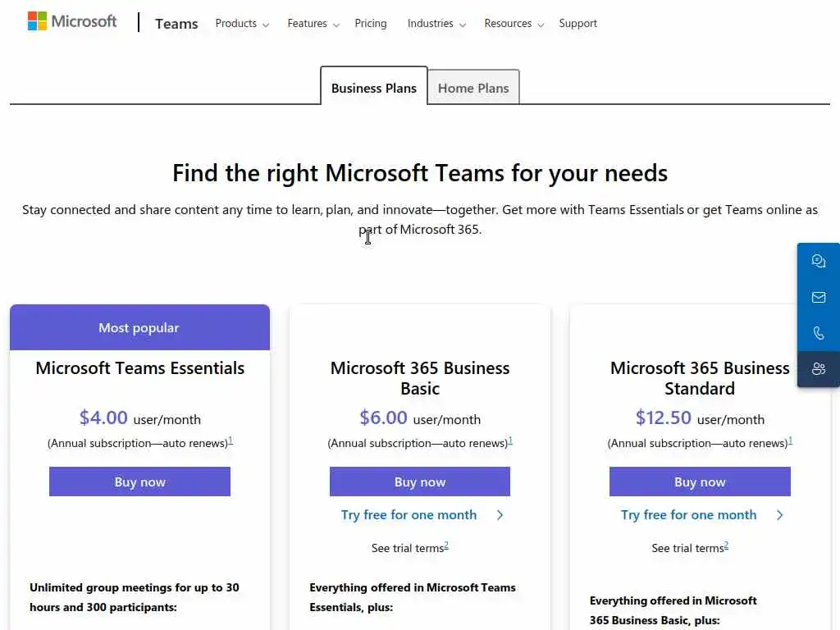Expand the Features dropdown menu
This screenshot has height=630, width=840.
tap(313, 24)
